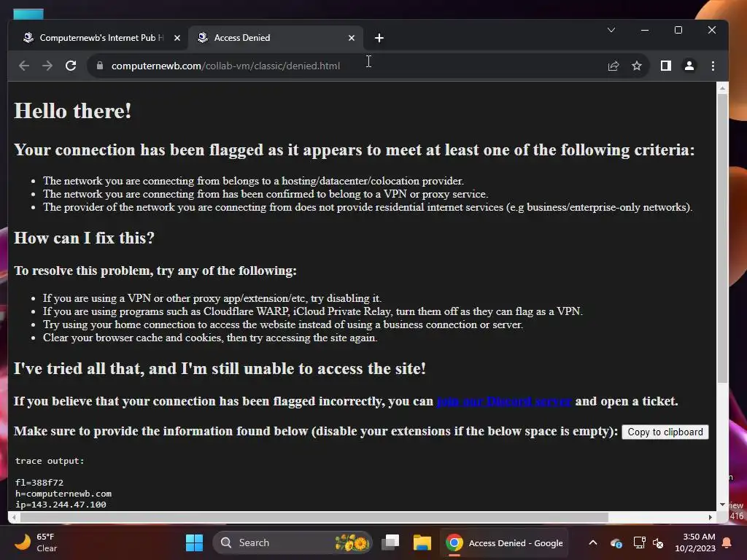Click the Copy to clipboard button
This screenshot has height=560, width=747.
click(665, 432)
